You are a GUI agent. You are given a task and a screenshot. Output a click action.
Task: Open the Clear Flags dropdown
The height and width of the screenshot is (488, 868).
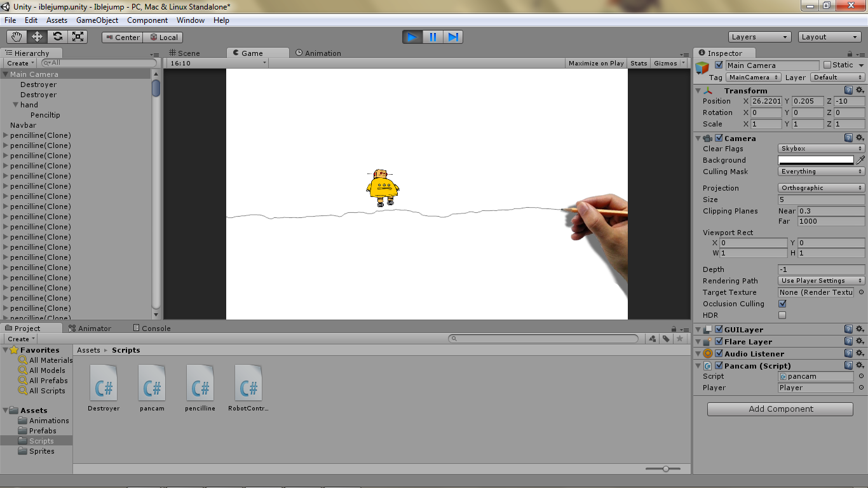(821, 148)
